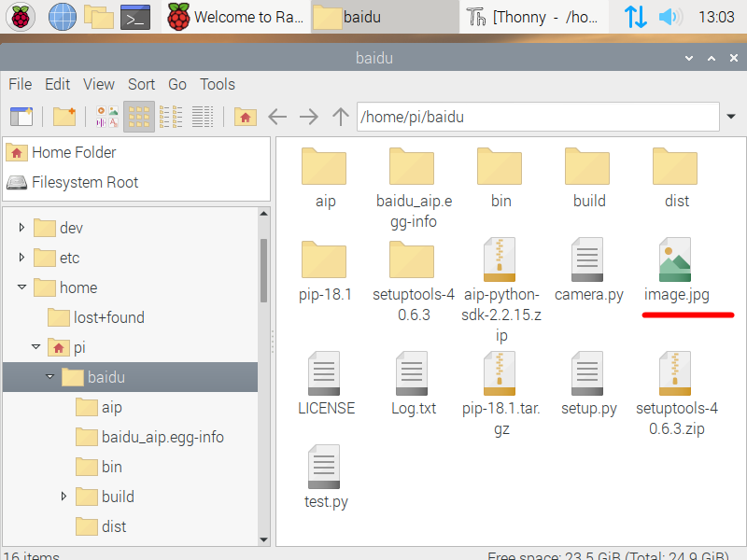Open the network status tray icon

click(x=636, y=17)
